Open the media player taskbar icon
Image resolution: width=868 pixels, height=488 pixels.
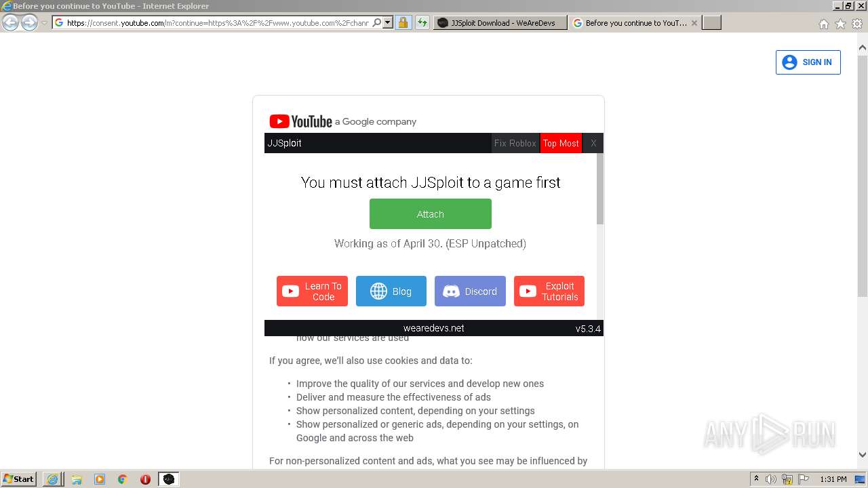pyautogui.click(x=100, y=479)
